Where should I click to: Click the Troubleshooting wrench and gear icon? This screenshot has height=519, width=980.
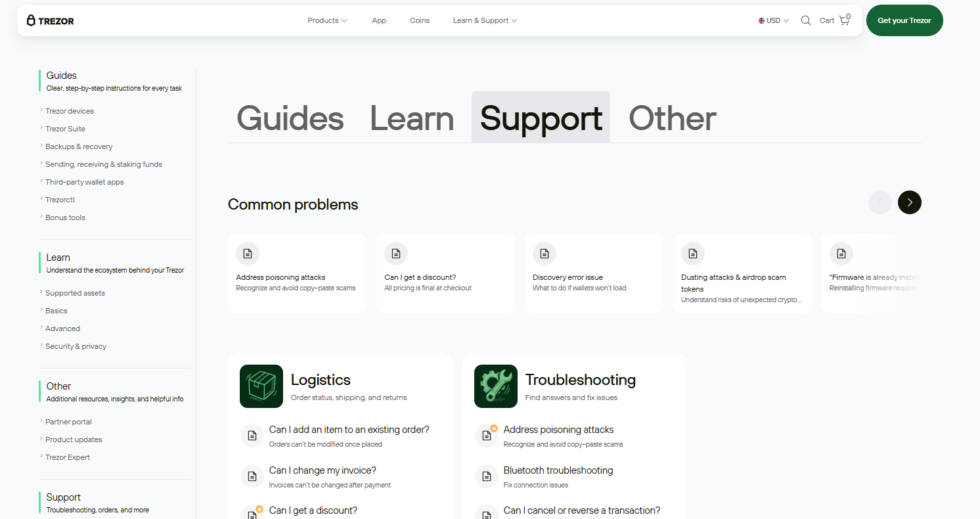(x=496, y=386)
